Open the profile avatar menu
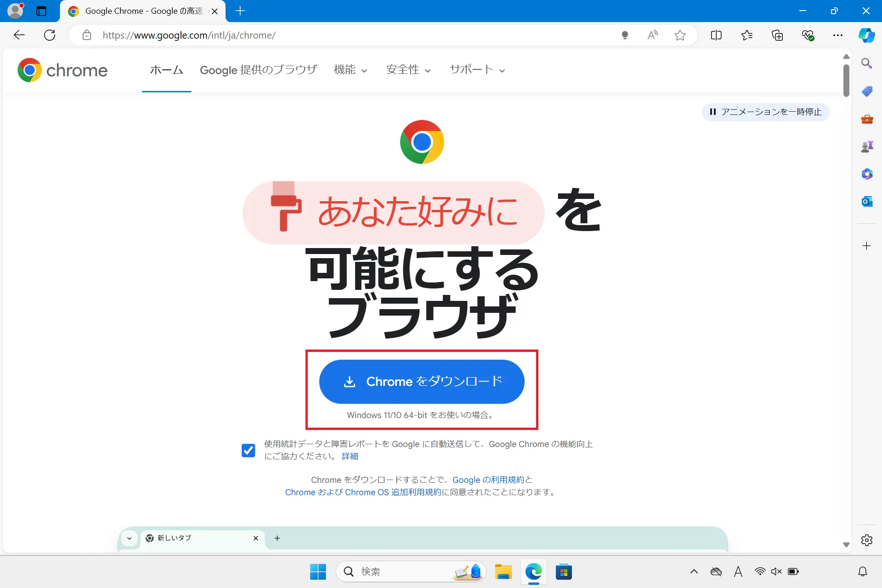Screen dimensions: 882x588 16,11
